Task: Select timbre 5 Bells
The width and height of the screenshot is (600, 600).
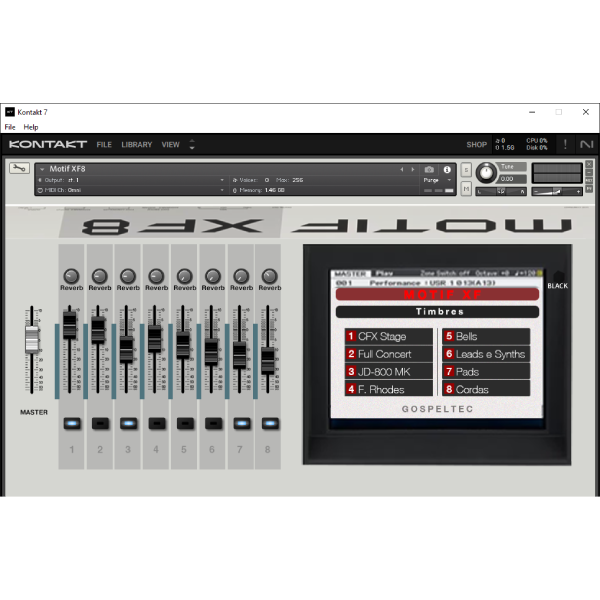Action: [x=486, y=336]
